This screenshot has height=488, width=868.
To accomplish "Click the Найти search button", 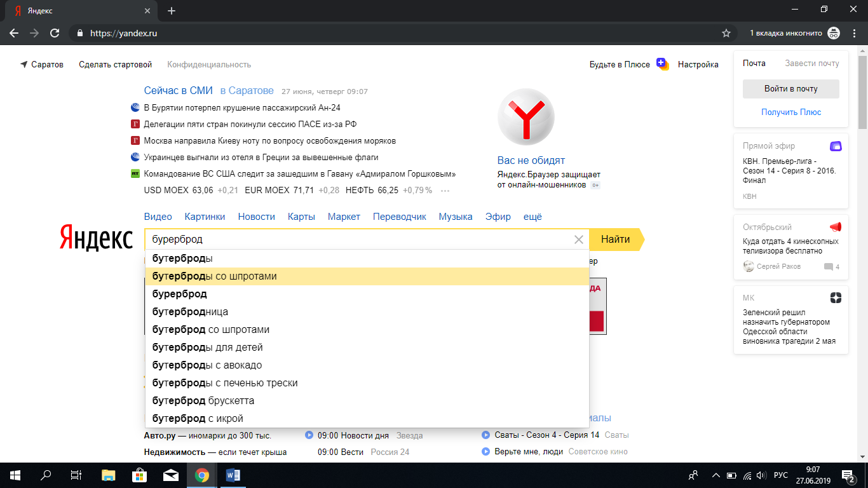I will click(x=616, y=240).
